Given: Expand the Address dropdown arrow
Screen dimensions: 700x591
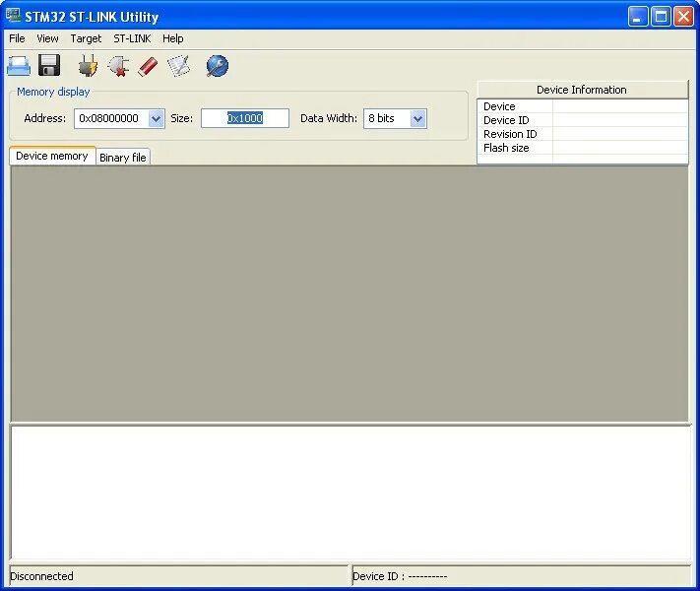Looking at the screenshot, I should click(156, 119).
